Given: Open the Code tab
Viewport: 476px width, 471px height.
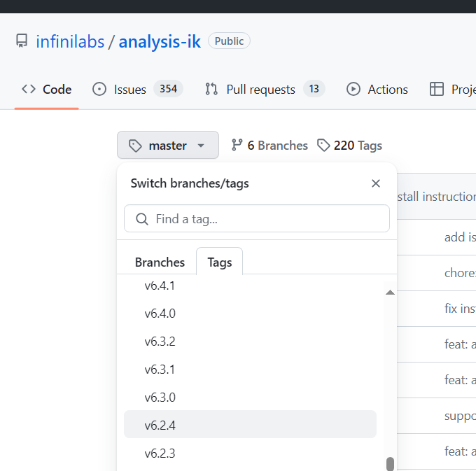Looking at the screenshot, I should [x=47, y=90].
